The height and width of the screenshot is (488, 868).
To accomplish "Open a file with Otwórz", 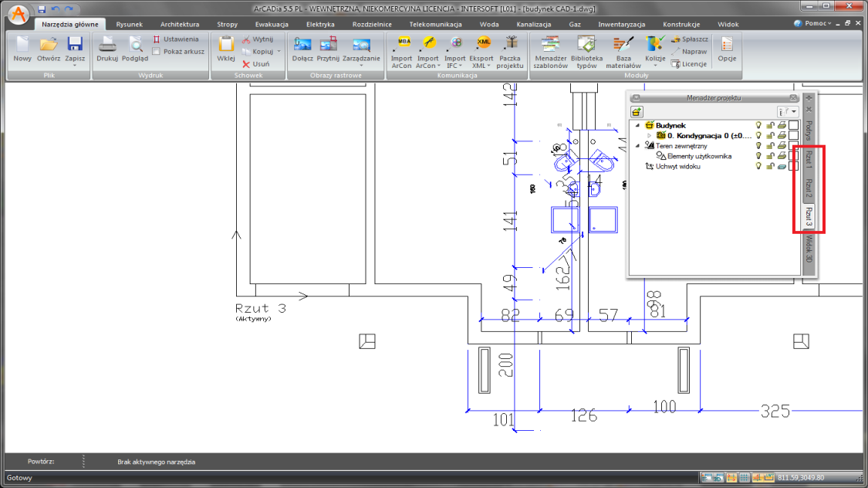I will (x=49, y=49).
